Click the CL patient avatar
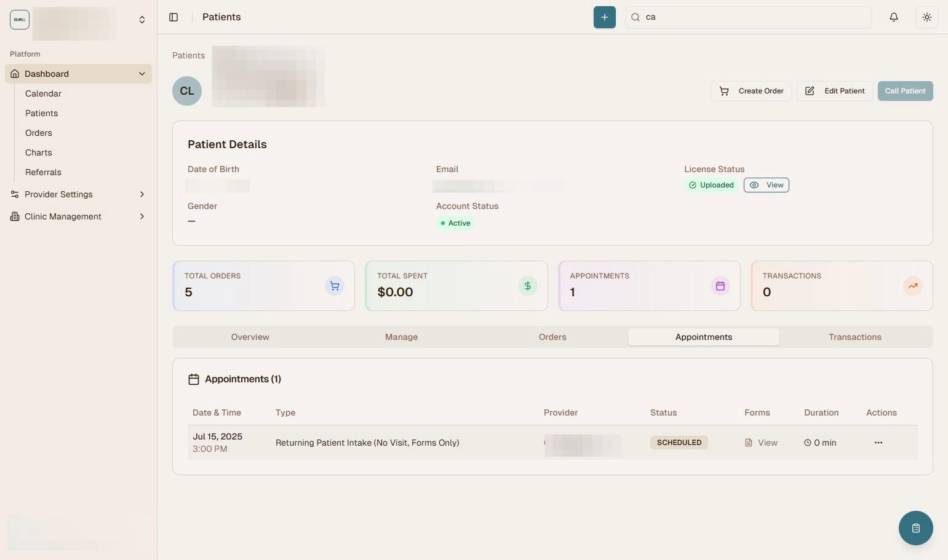 tap(187, 91)
